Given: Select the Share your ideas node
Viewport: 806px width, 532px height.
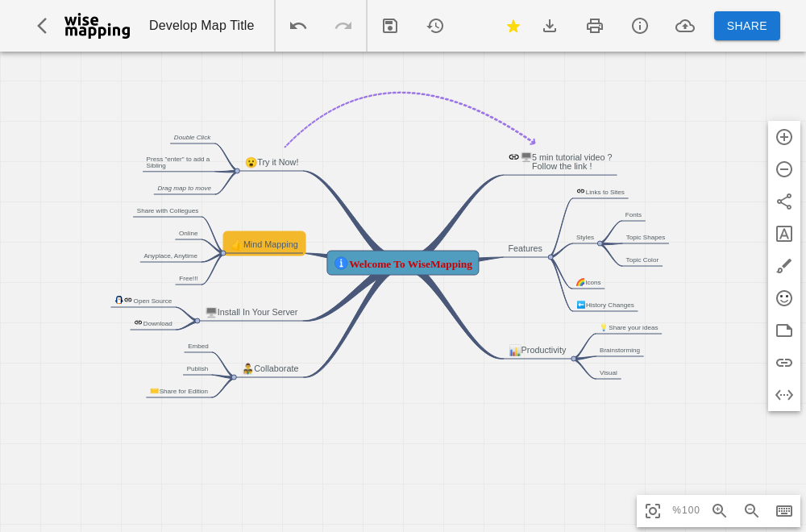Looking at the screenshot, I should click(629, 327).
